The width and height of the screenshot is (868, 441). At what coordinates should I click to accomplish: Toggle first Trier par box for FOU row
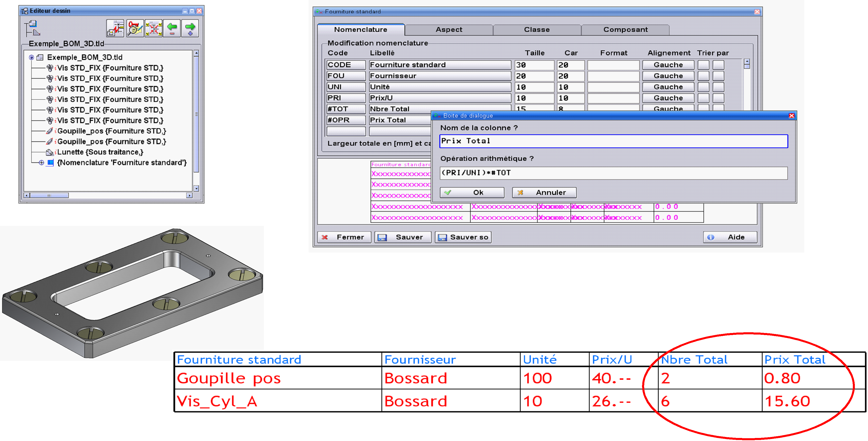pos(703,76)
